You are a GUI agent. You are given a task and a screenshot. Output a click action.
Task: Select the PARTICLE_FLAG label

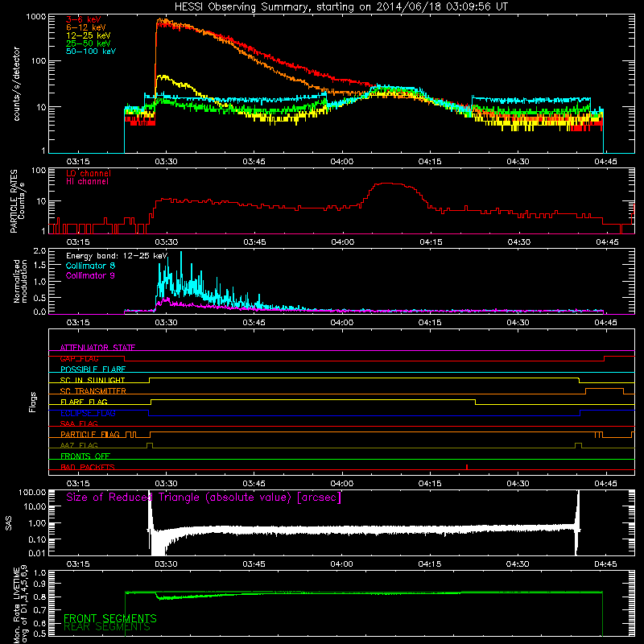[90, 434]
